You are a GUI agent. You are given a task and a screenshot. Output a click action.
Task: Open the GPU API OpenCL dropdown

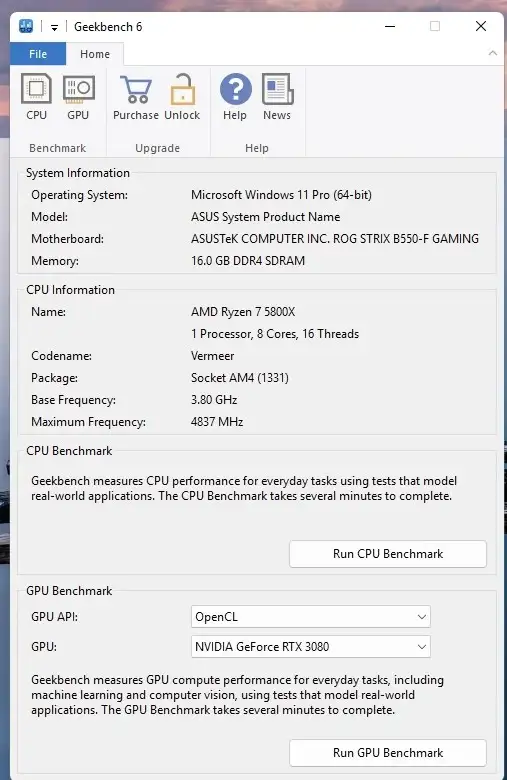(x=310, y=617)
